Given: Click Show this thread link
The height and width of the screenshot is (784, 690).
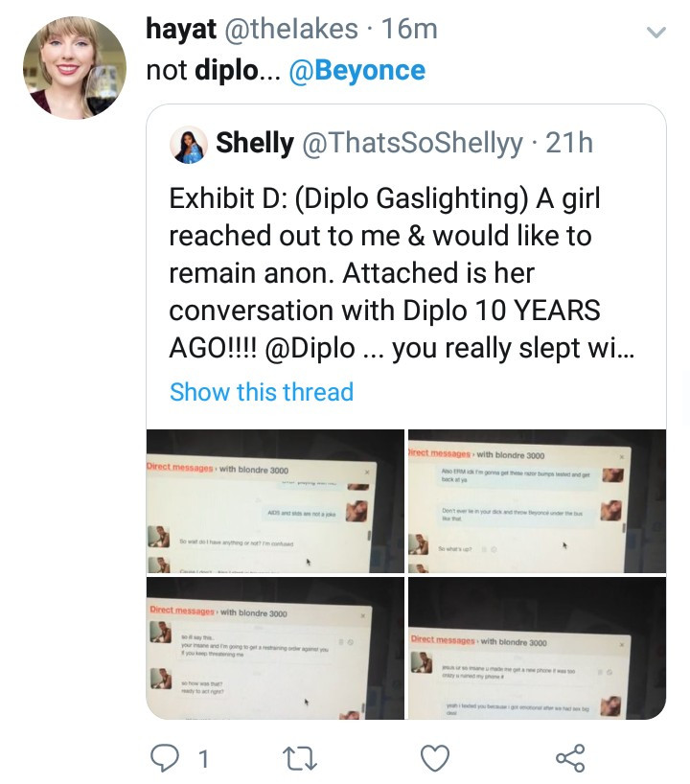Looking at the screenshot, I should pos(262,392).
